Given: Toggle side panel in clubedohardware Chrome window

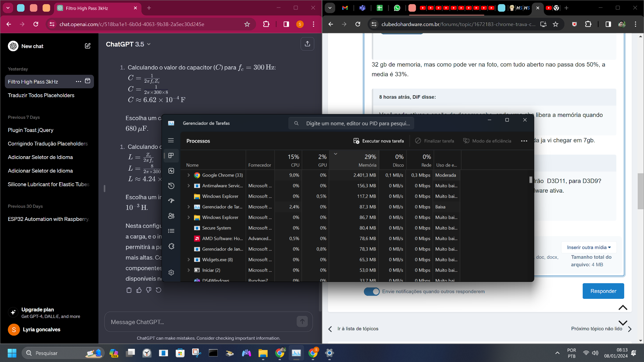Looking at the screenshot, I should pos(608,24).
